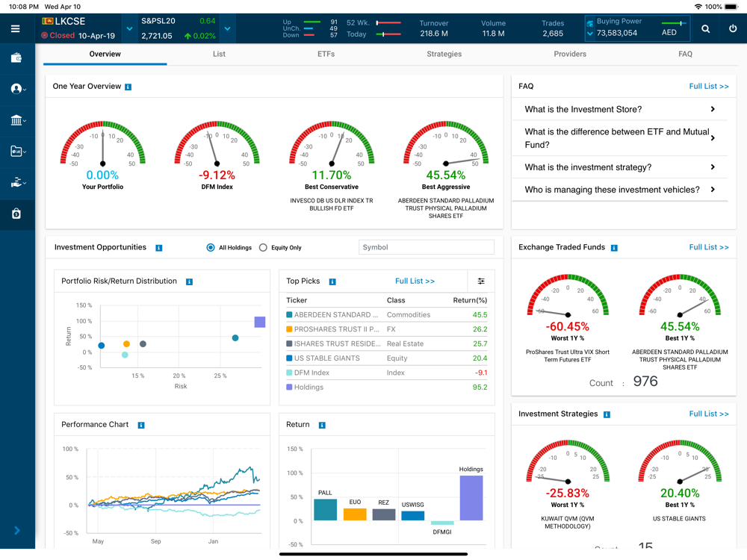Viewport: 747px width, 560px height.
Task: Open the hamburger menu
Action: point(15,28)
